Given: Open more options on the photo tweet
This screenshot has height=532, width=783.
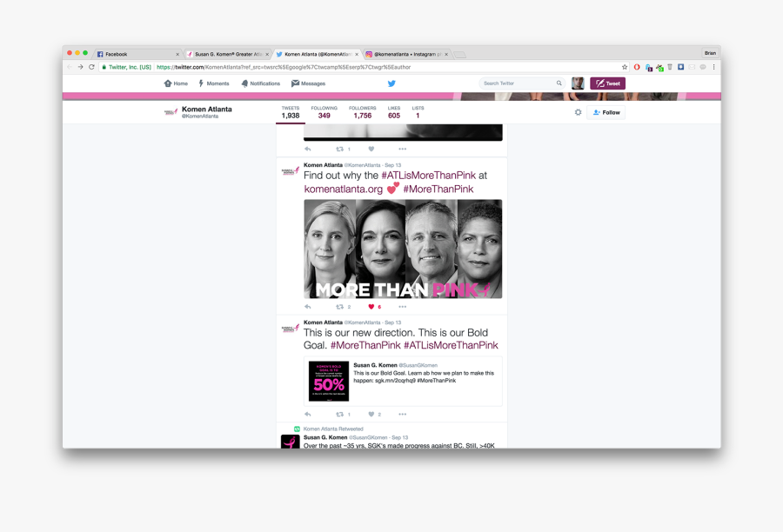Looking at the screenshot, I should point(402,307).
